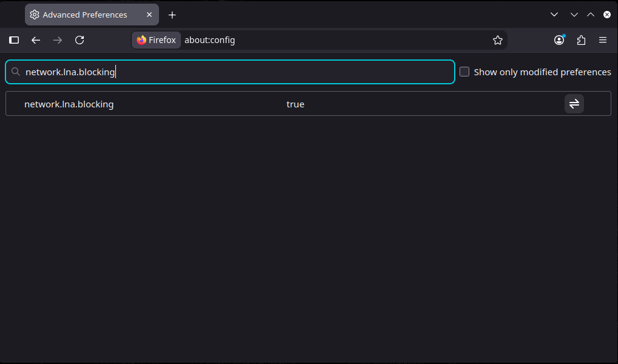This screenshot has height=364, width=618.
Task: Go forward to the next page
Action: [x=58, y=40]
